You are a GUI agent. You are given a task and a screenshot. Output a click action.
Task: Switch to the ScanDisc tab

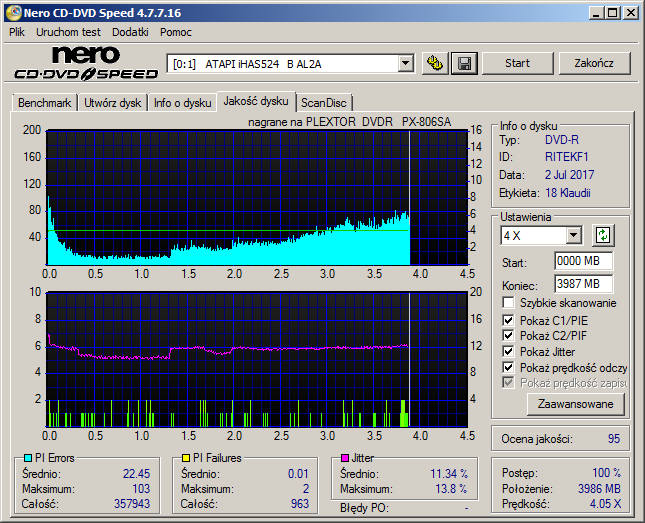coord(324,103)
